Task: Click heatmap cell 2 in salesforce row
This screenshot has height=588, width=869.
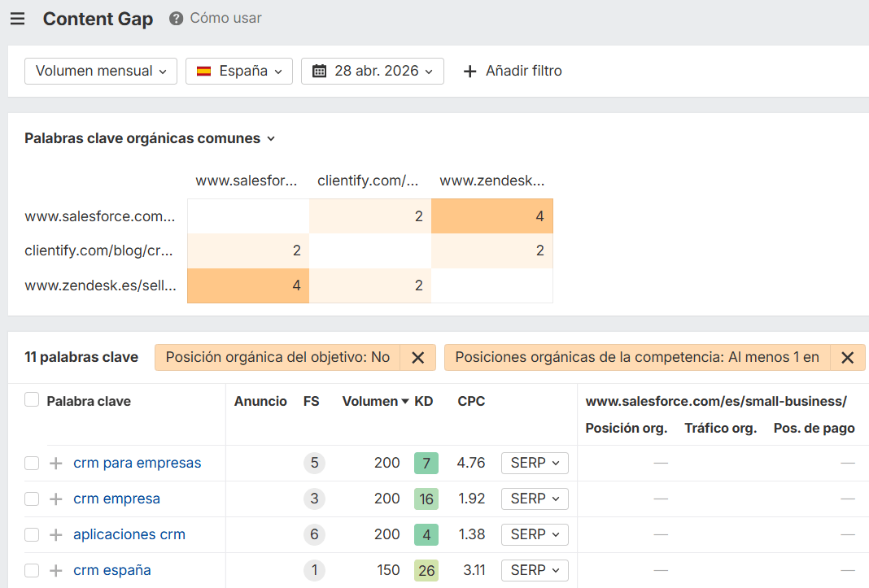Action: [x=370, y=216]
